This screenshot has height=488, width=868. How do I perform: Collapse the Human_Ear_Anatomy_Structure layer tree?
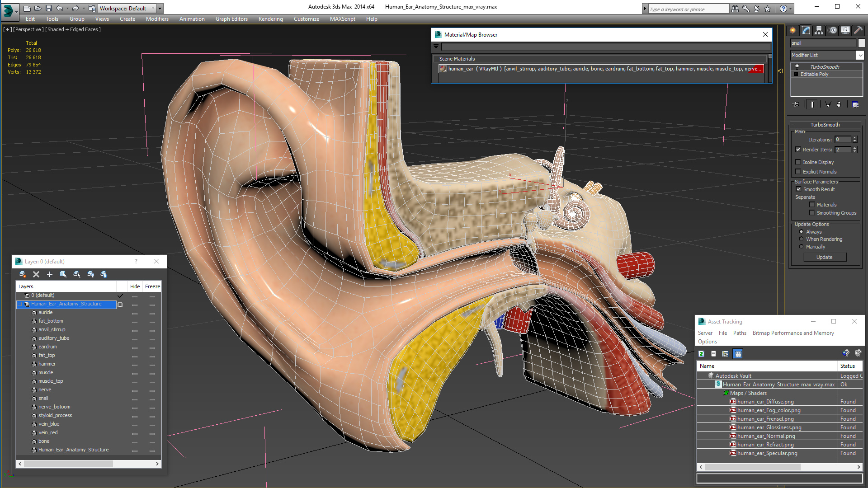pyautogui.click(x=20, y=304)
